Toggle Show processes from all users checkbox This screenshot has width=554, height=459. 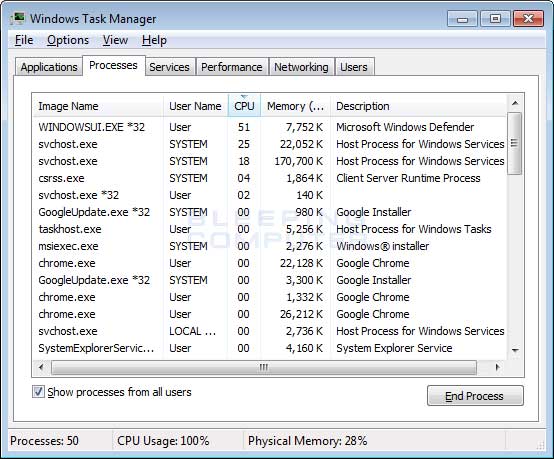pyautogui.click(x=38, y=392)
